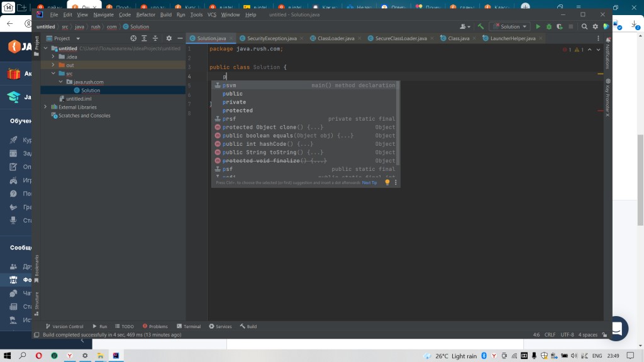Expand the .idea folder in tree

click(x=53, y=57)
